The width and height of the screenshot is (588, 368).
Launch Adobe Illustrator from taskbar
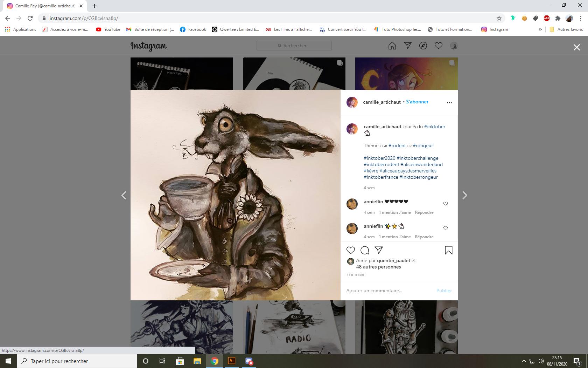pos(232,361)
